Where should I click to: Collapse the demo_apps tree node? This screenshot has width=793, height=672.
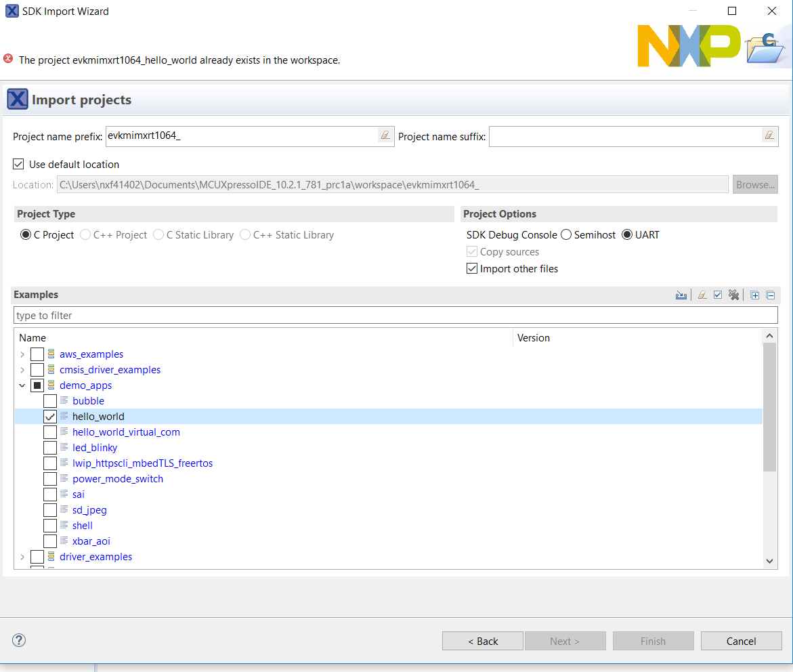click(x=22, y=385)
